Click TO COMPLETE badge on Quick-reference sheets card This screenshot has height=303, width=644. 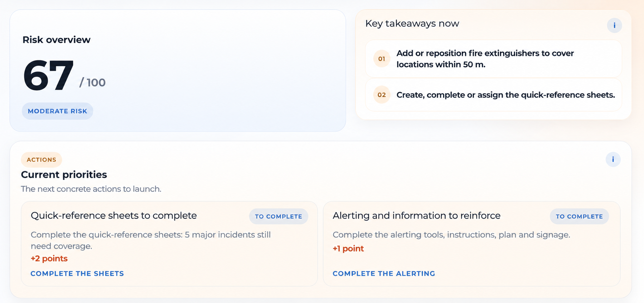(278, 216)
